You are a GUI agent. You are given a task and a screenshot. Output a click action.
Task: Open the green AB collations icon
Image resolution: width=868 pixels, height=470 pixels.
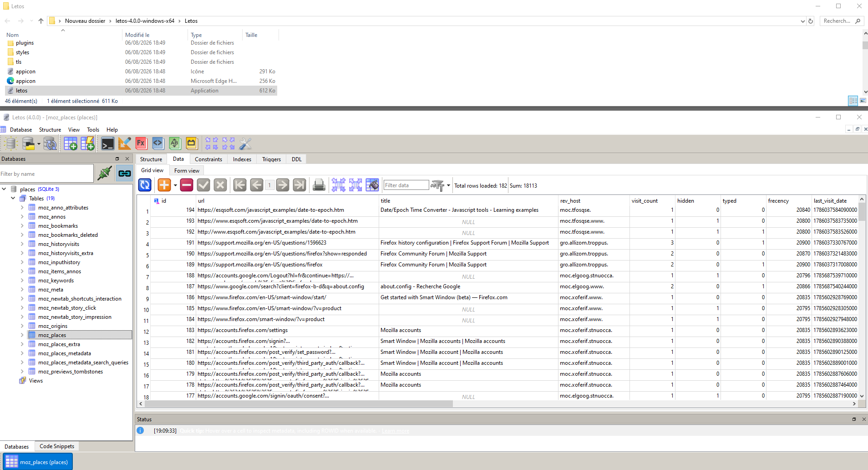coord(175,144)
